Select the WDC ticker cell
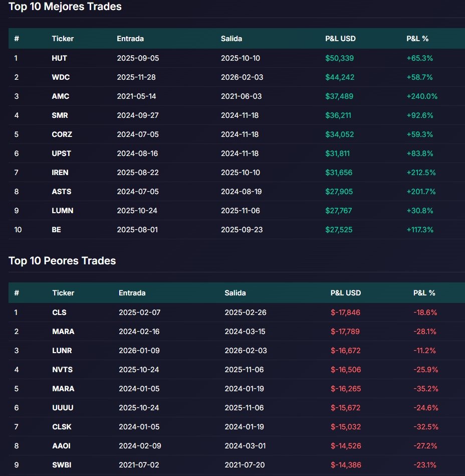465x476 pixels. click(61, 77)
